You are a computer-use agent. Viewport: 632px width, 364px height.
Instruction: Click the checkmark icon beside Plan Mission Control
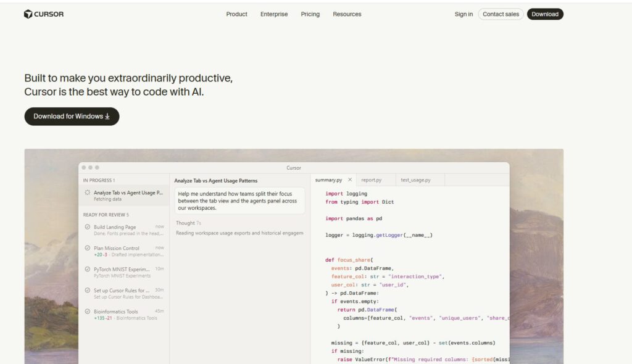88,248
